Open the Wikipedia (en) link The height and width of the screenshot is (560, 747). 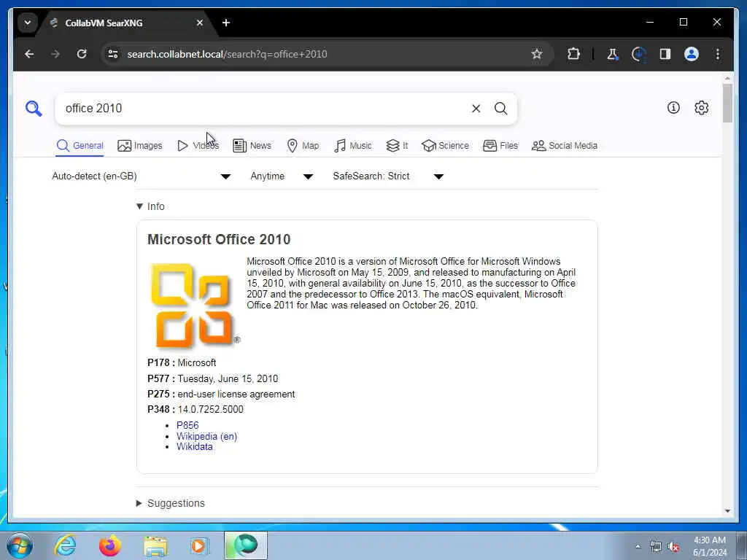point(206,436)
